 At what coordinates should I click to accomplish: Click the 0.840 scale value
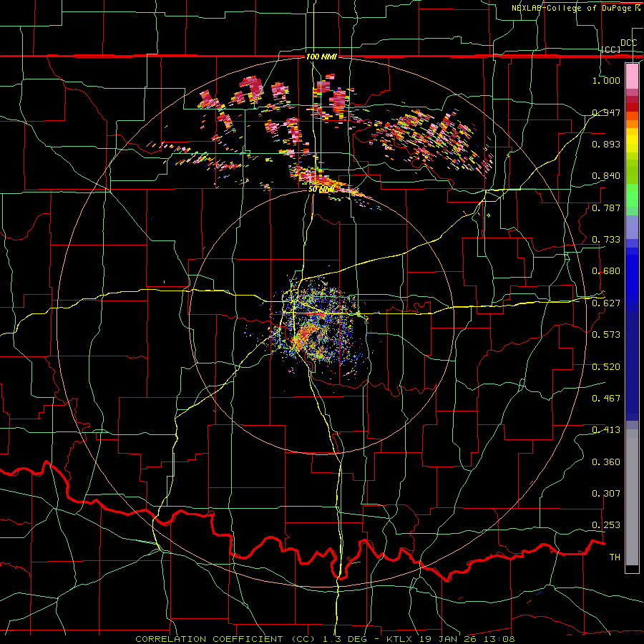606,176
